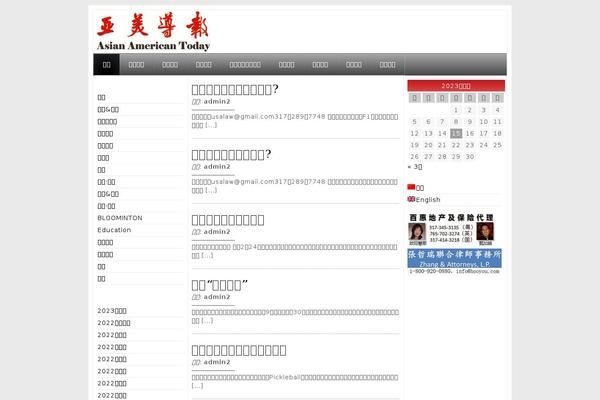Viewport: 600px width, 400px height.
Task: Click calendar date 7
Action: (x=442, y=122)
